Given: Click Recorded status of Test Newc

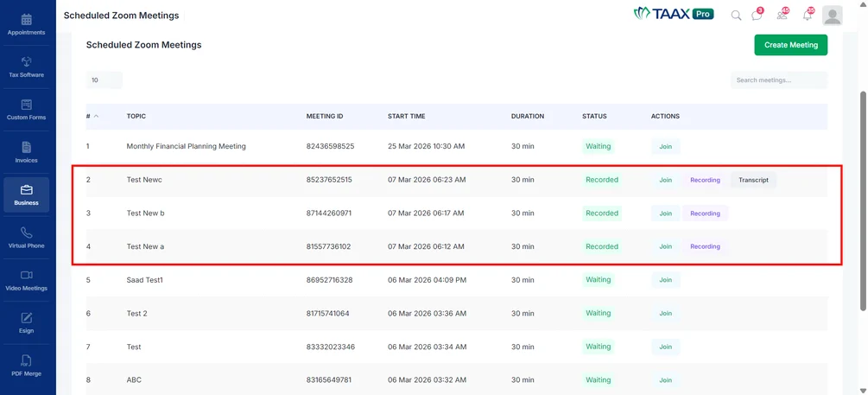Looking at the screenshot, I should [602, 180].
